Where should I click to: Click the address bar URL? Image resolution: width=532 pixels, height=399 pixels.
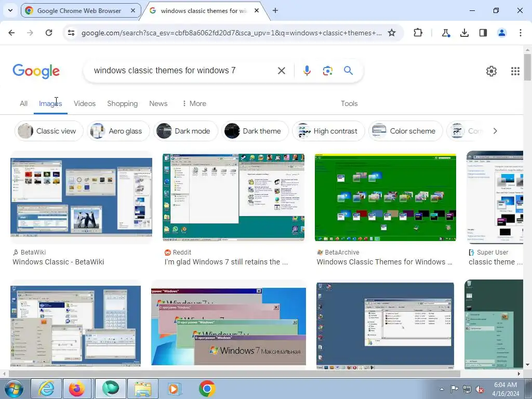[x=231, y=33]
